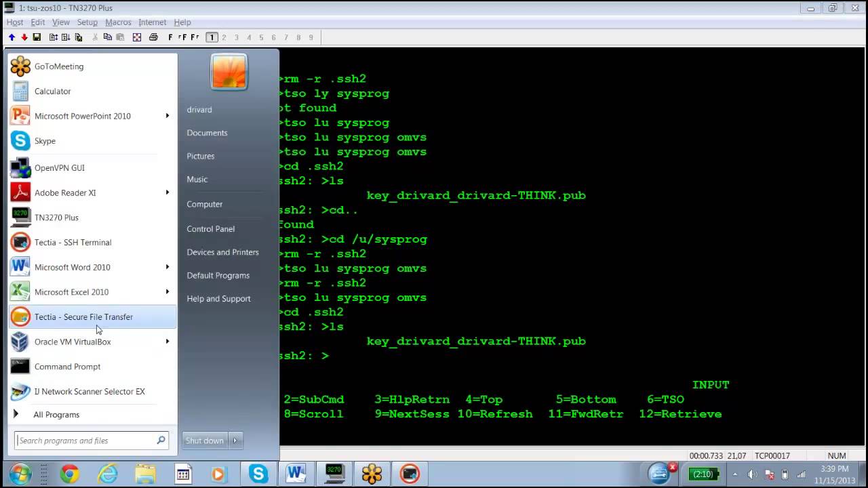Expand Microsoft PowerPoint 2010 jump list arrow
The height and width of the screenshot is (488, 868).
[167, 116]
